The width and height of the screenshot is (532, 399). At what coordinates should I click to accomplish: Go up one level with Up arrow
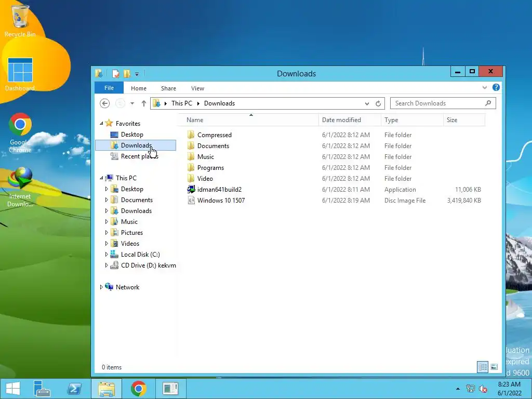click(x=144, y=103)
